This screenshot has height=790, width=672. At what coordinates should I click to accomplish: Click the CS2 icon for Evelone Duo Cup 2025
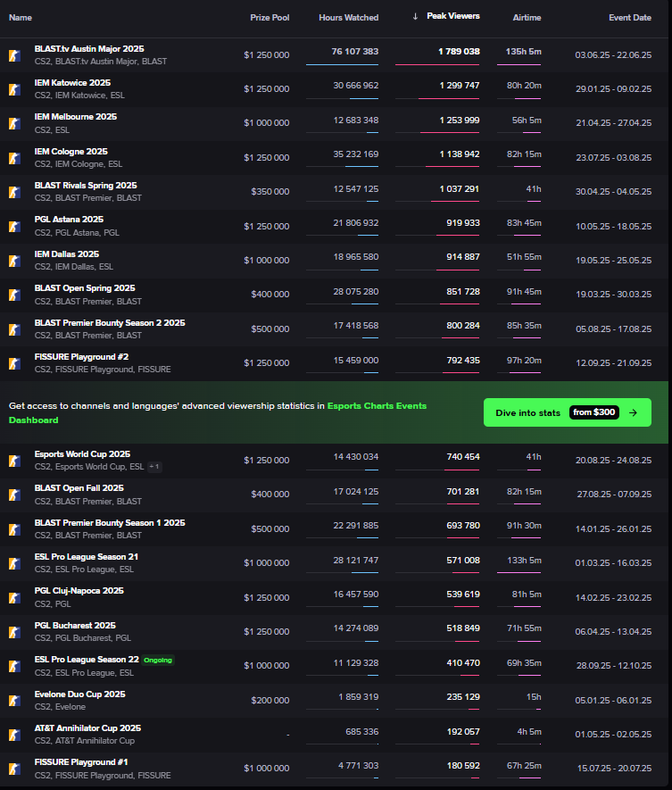point(14,701)
